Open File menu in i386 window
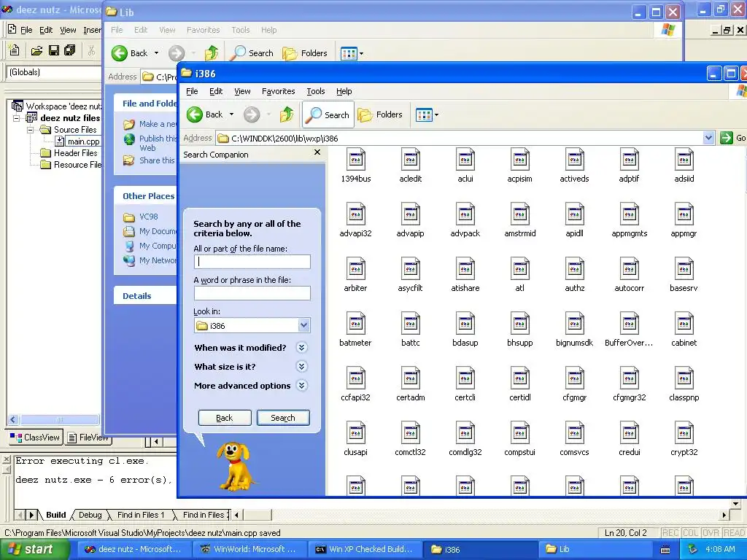The width and height of the screenshot is (747, 560). tap(192, 91)
